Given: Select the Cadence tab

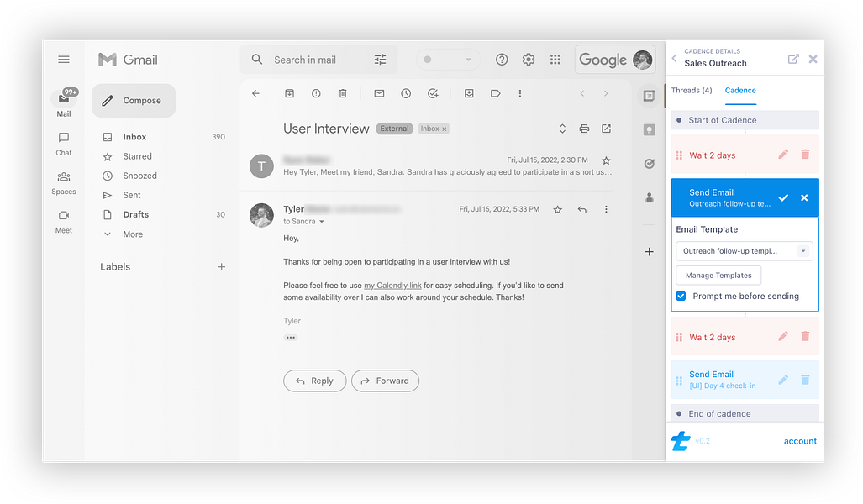Looking at the screenshot, I should (x=740, y=90).
